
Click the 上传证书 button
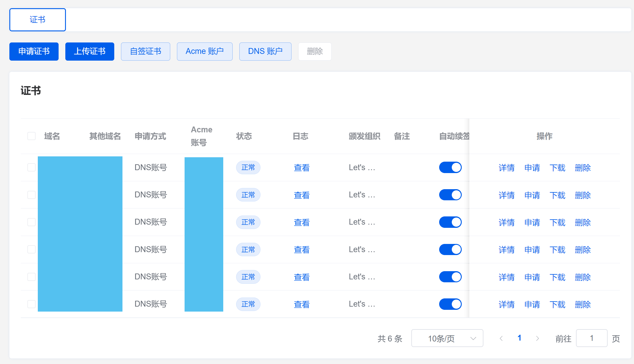click(90, 52)
